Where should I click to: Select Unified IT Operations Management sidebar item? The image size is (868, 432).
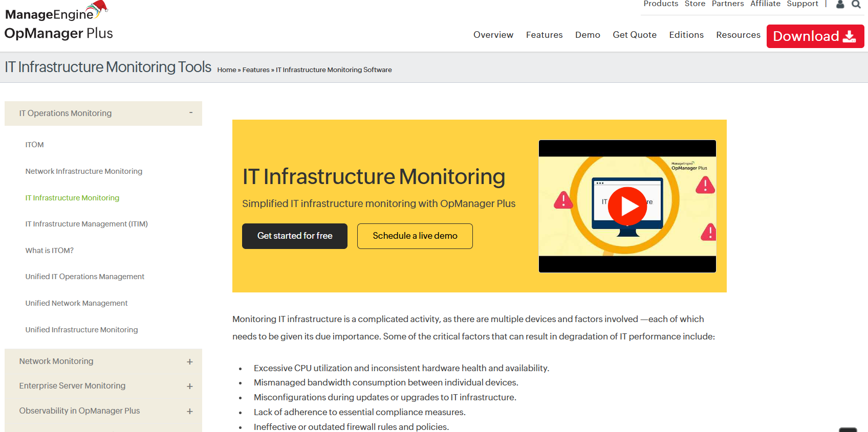point(85,277)
